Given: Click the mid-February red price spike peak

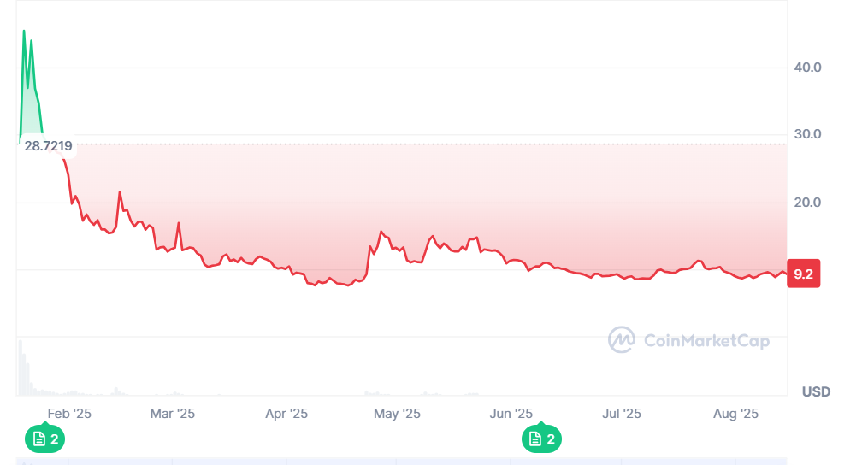Looking at the screenshot, I should (x=120, y=192).
